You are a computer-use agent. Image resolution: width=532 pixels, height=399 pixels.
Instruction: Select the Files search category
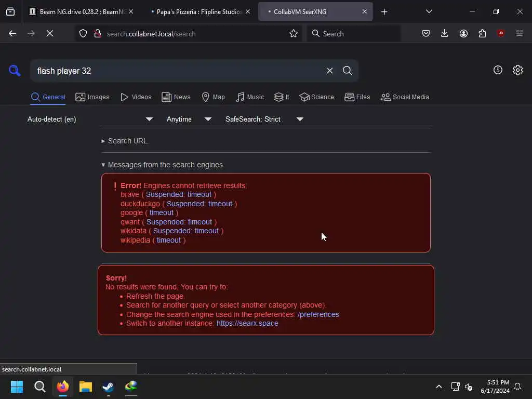357,97
